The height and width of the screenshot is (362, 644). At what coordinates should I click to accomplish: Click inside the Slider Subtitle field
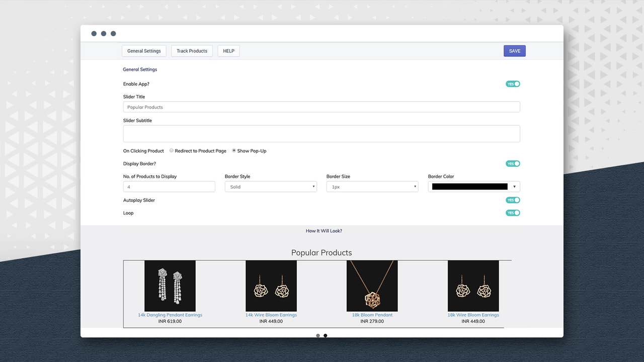[321, 133]
